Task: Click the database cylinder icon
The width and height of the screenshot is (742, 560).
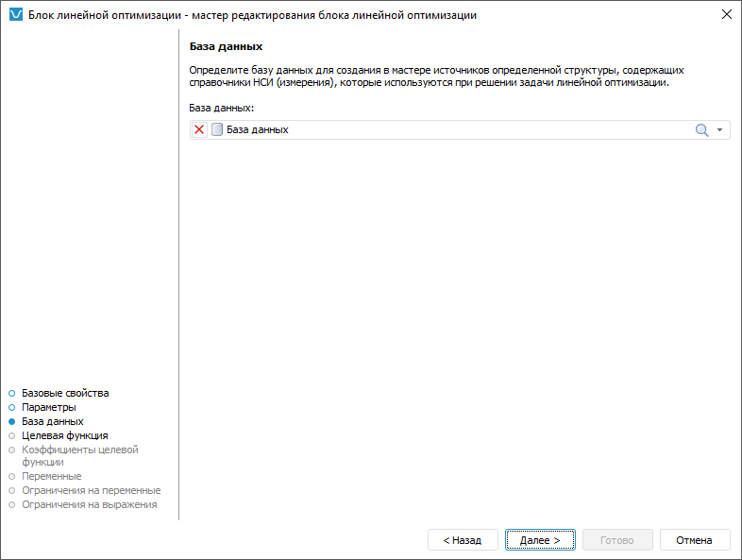Action: tap(217, 130)
